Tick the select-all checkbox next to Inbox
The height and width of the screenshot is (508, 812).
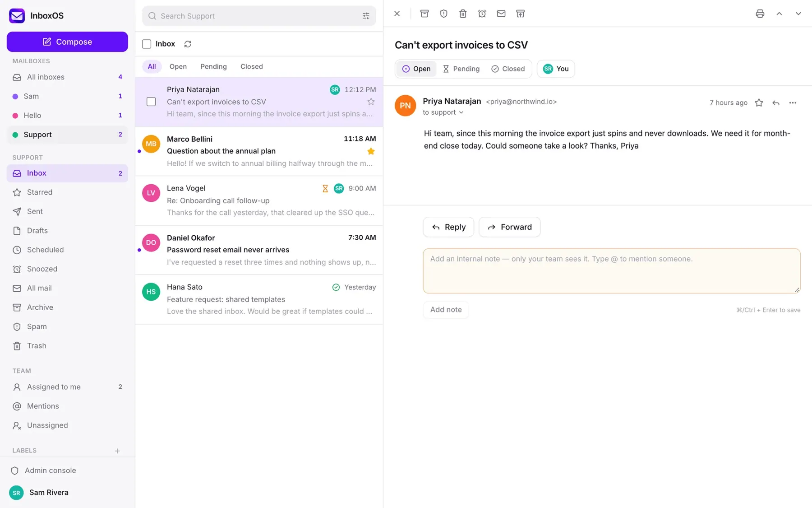[x=147, y=44]
